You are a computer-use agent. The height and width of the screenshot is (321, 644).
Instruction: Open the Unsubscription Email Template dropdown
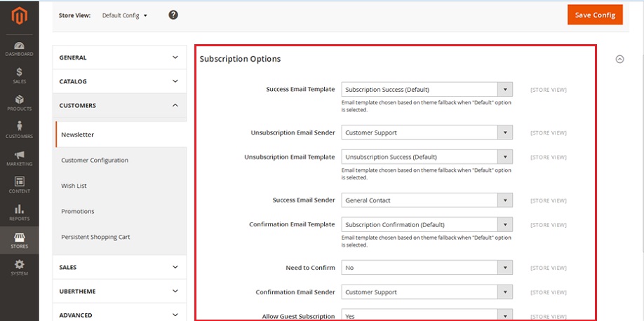pyautogui.click(x=427, y=157)
